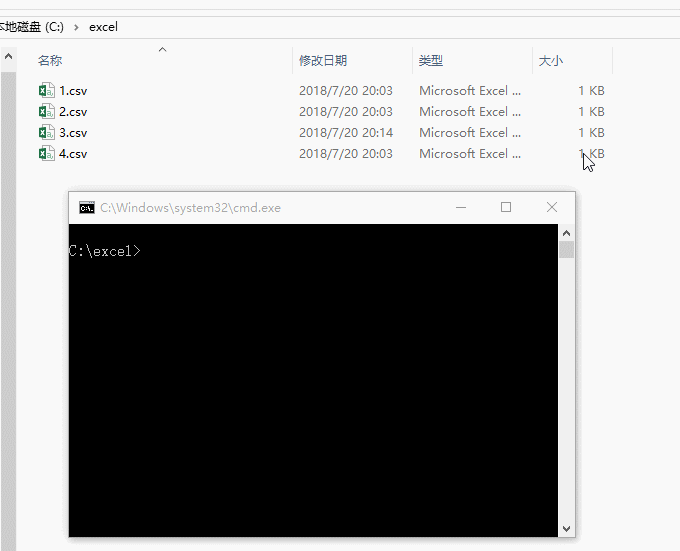Sort files by 大小 column header
Viewport: 680px width, 551px height.
tap(551, 60)
